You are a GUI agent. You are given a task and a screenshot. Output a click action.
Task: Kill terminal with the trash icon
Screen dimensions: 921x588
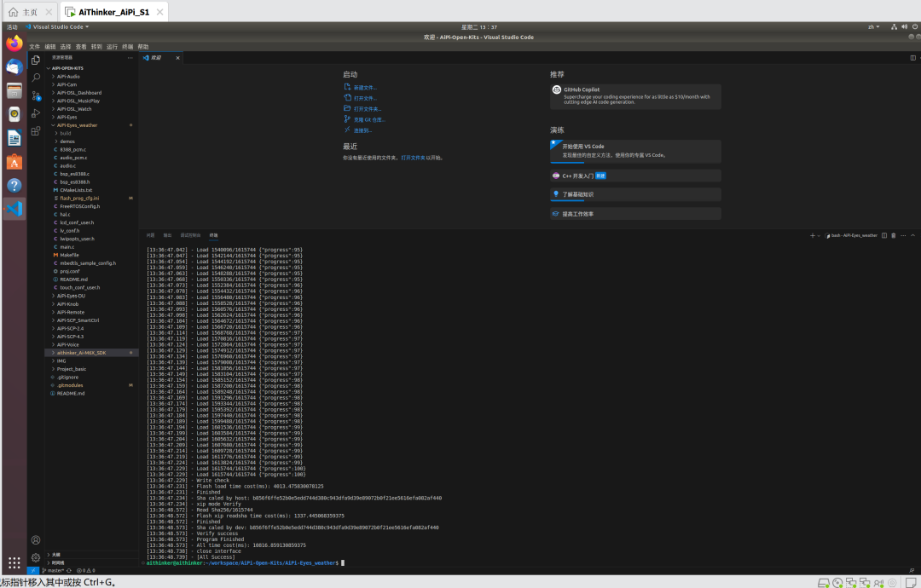pos(893,235)
